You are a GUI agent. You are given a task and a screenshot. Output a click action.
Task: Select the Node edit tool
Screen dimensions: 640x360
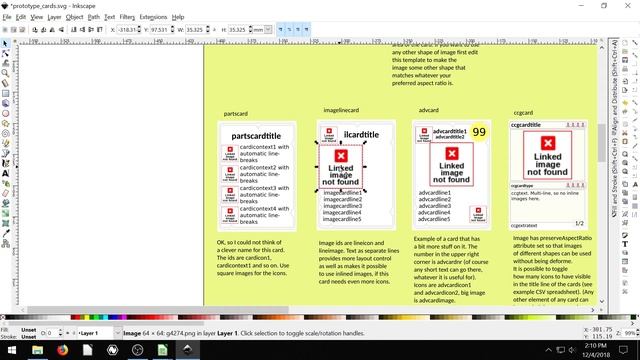pos(5,53)
